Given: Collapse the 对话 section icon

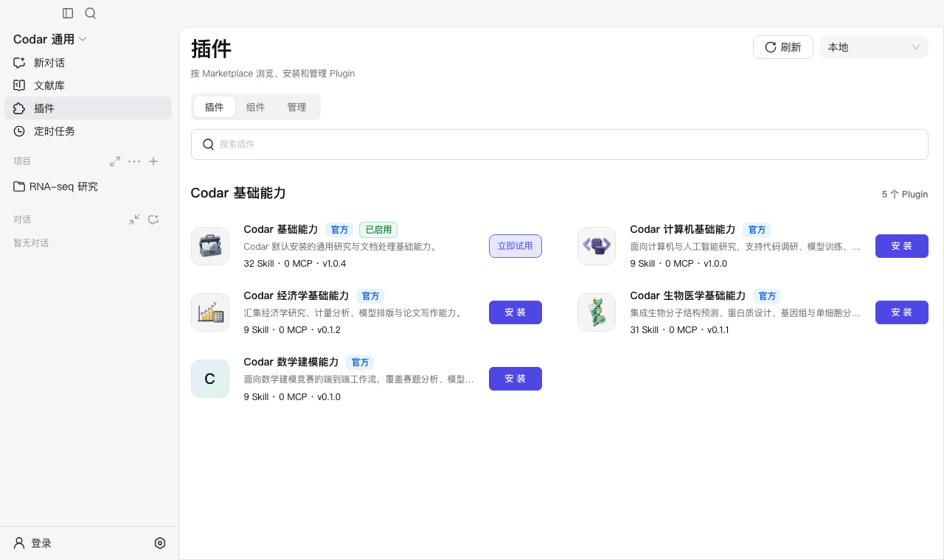Looking at the screenshot, I should tap(134, 220).
